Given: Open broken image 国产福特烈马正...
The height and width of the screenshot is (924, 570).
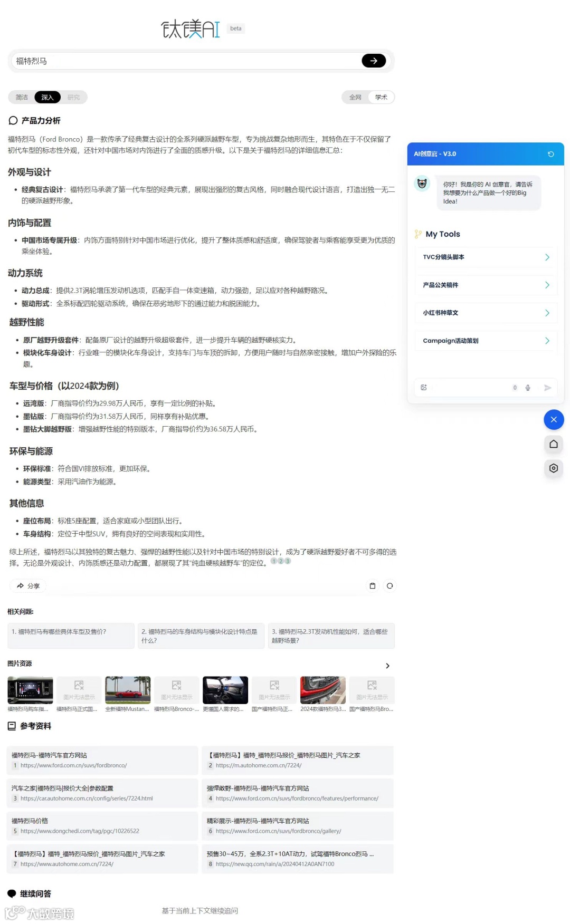Looking at the screenshot, I should click(274, 690).
